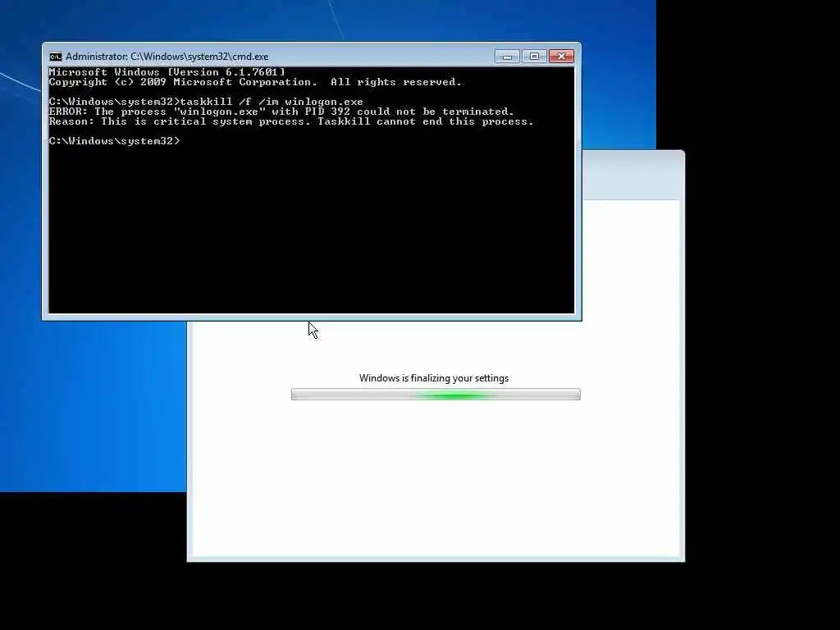Select the 'Microsoft Windows [Version 6.1.7601]' line
This screenshot has height=630, width=840.
[167, 72]
